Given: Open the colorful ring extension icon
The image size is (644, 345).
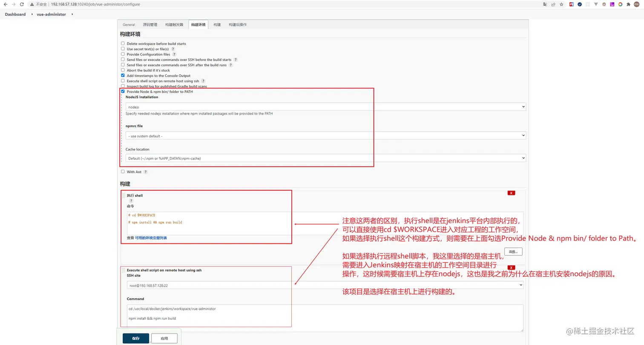Looking at the screenshot, I should click(x=620, y=4).
